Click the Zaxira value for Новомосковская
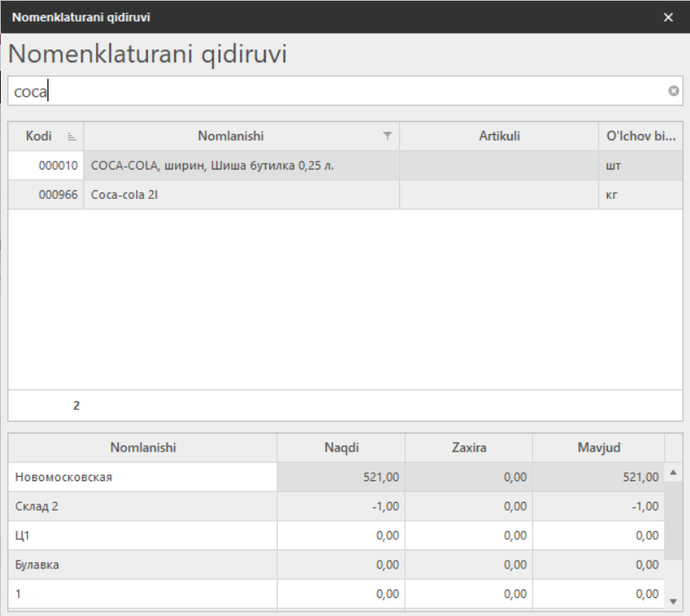Viewport: 690px width, 616px height. point(468,477)
